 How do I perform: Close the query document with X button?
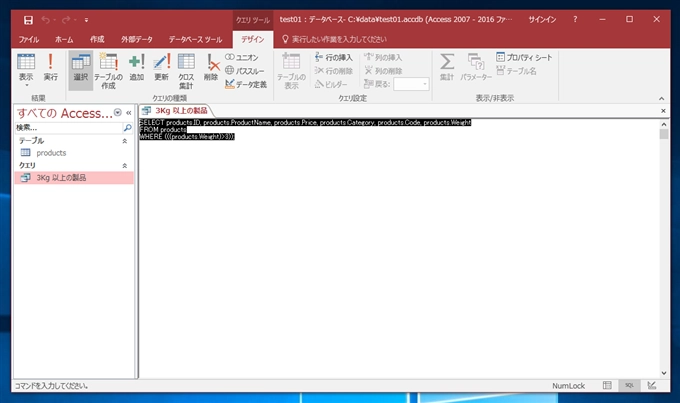tap(663, 111)
